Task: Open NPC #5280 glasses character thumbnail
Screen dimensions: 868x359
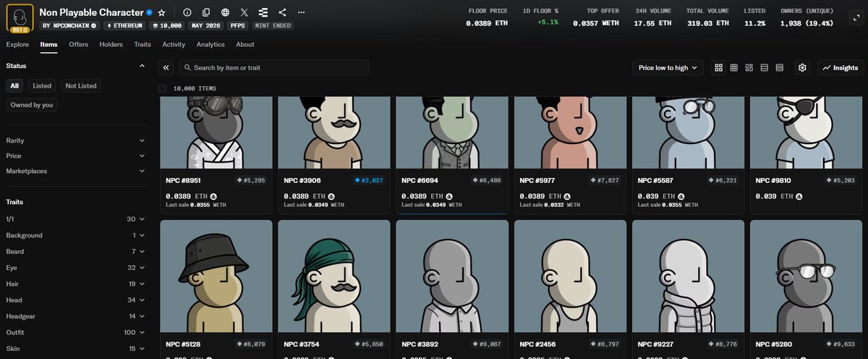Action: tap(807, 276)
